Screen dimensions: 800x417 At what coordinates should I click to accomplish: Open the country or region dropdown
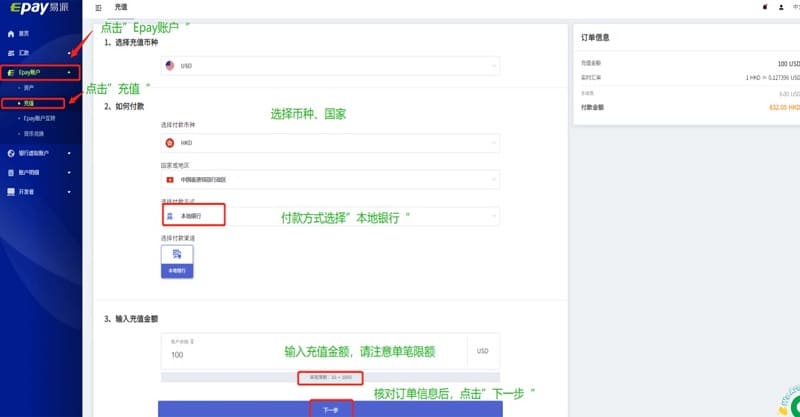click(x=330, y=180)
